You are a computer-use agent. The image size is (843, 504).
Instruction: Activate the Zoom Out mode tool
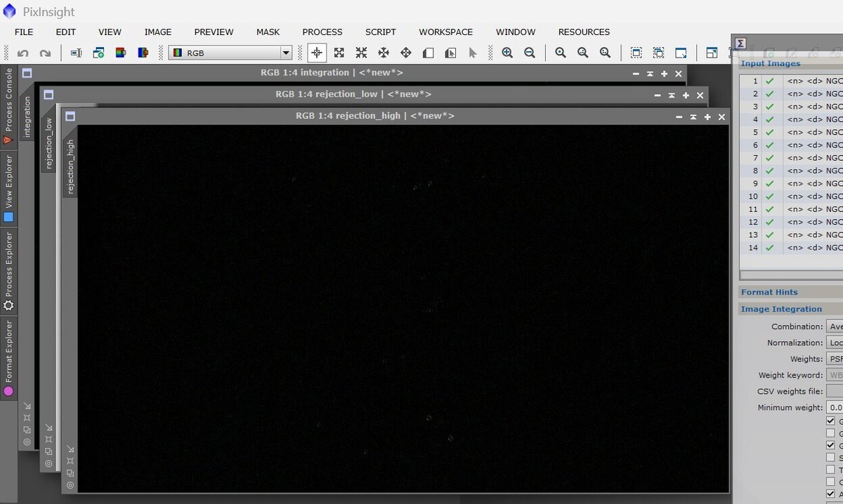(x=530, y=53)
